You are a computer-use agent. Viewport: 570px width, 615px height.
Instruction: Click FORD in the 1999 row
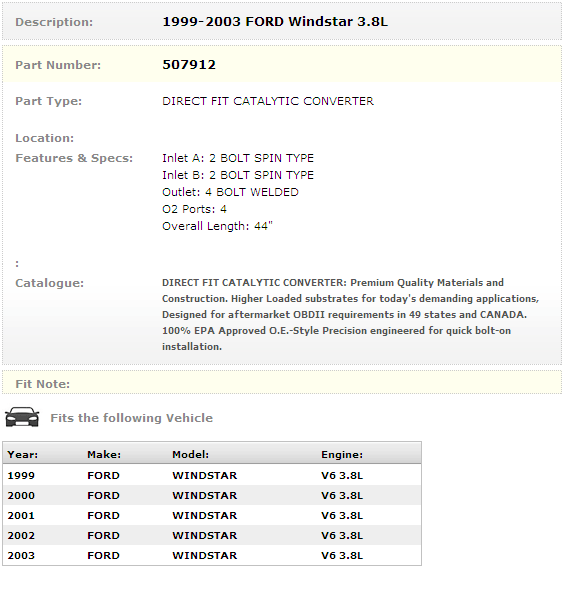click(x=103, y=475)
